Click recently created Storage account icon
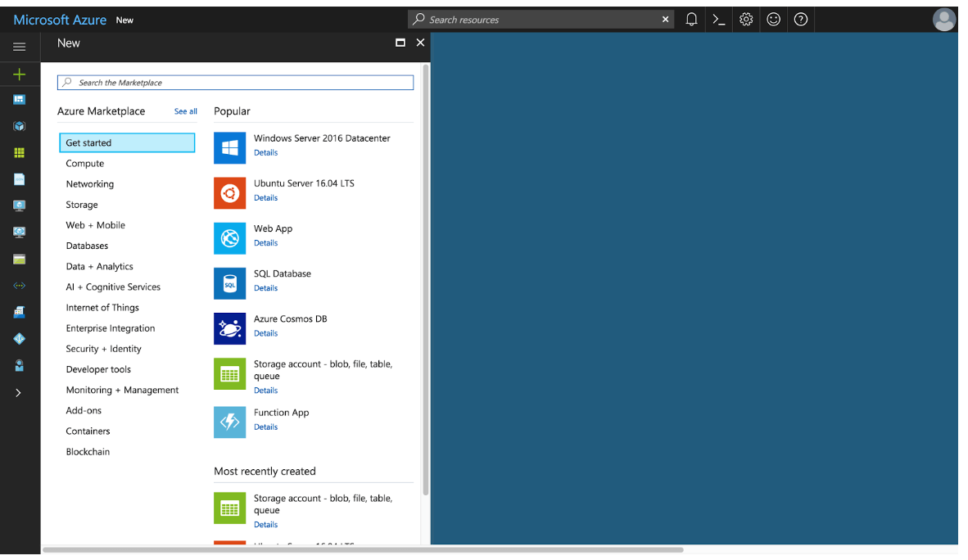The height and width of the screenshot is (560, 968). pyautogui.click(x=229, y=508)
